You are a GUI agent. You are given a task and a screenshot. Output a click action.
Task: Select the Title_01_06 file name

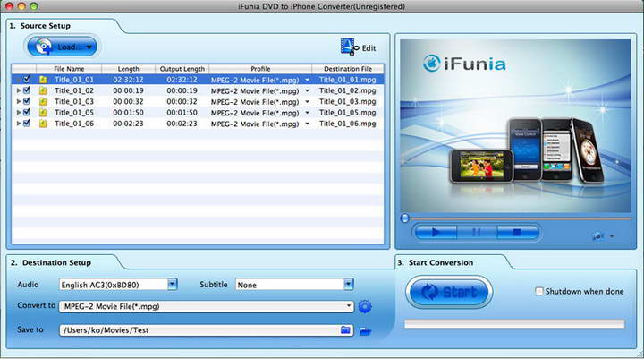(74, 124)
